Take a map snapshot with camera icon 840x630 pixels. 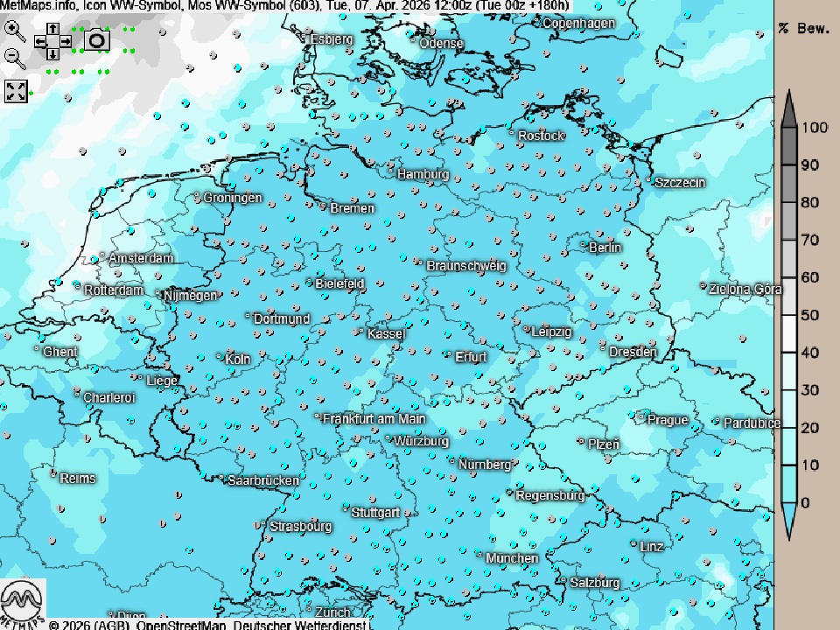96,40
